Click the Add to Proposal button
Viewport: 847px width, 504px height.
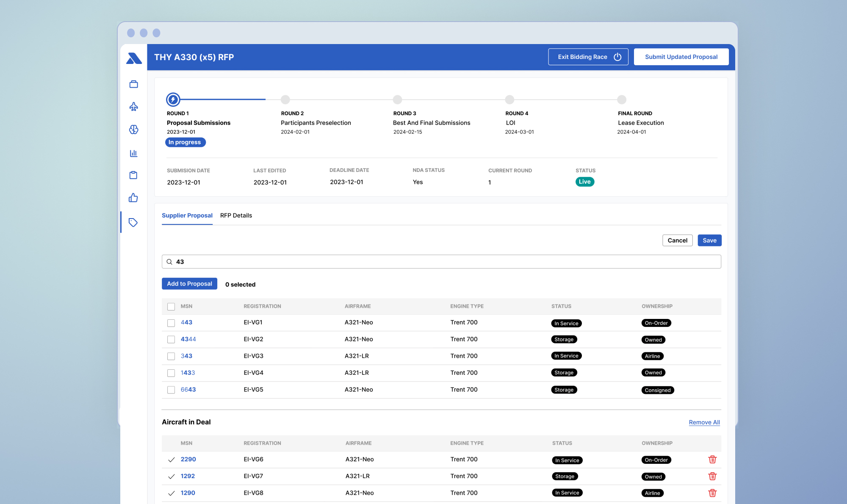[x=189, y=284]
